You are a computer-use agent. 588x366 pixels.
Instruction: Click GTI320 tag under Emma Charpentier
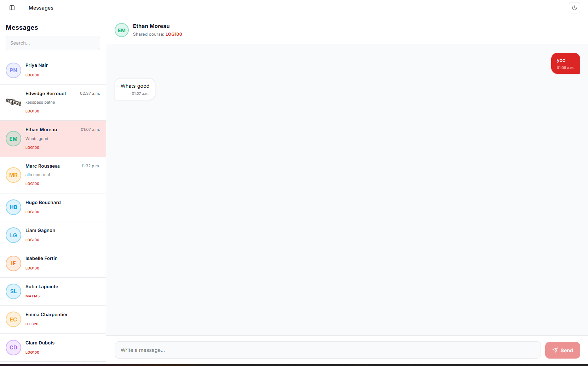[32, 324]
